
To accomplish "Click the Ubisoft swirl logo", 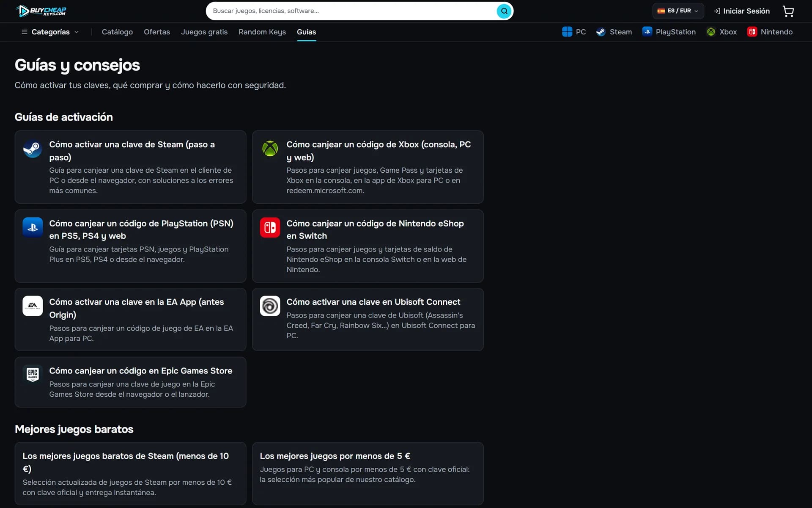I will (x=270, y=306).
